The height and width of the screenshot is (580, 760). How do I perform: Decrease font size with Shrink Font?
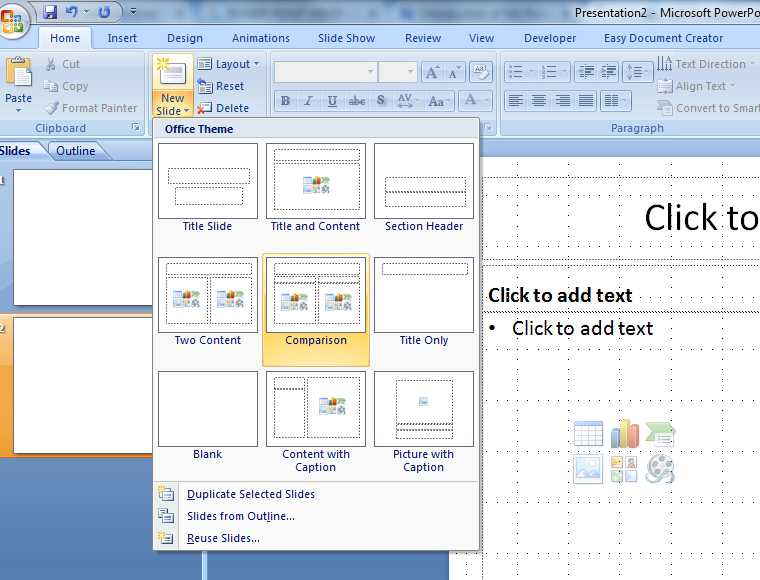click(x=454, y=73)
